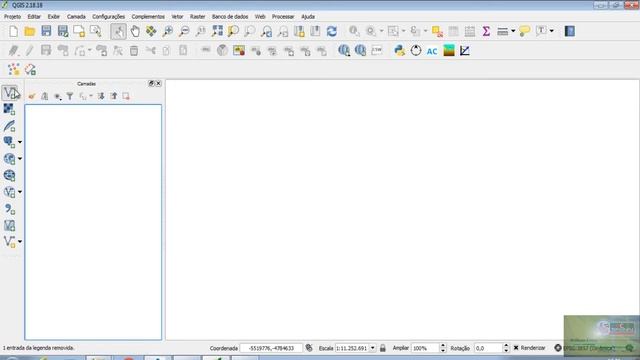Click the filter legend funnel icon
The image size is (640, 360).
tap(70, 96)
